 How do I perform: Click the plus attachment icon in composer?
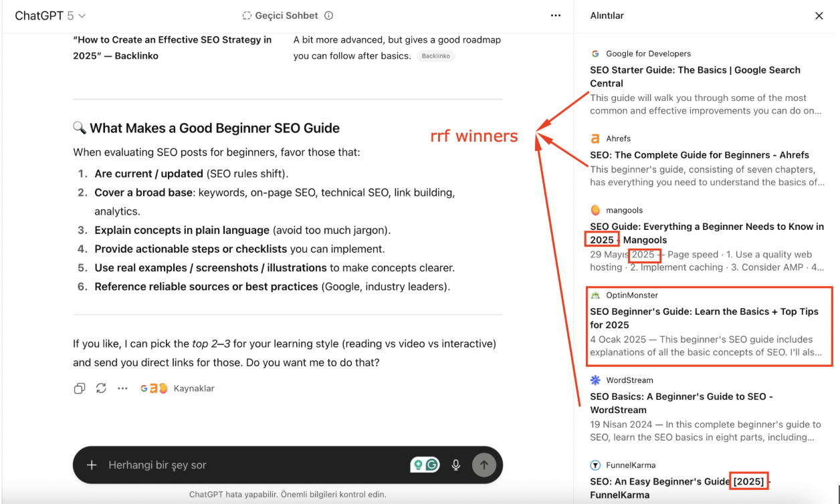pos(92,465)
